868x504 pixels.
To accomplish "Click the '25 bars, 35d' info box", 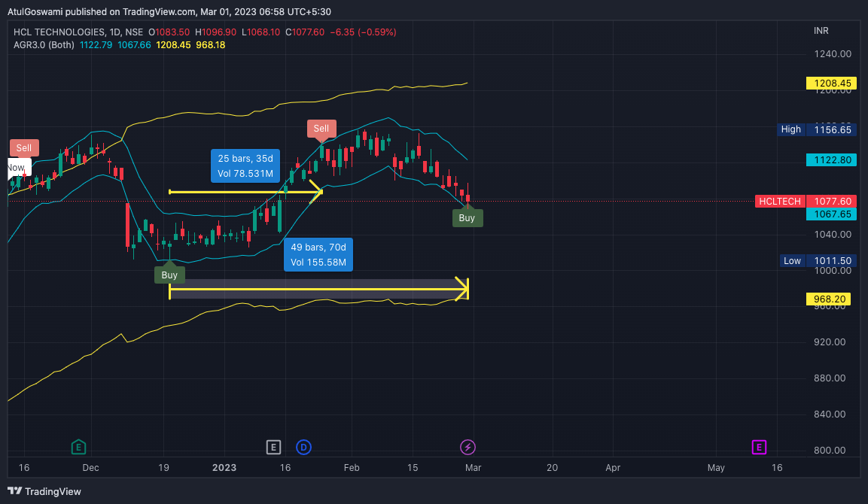I will point(245,166).
